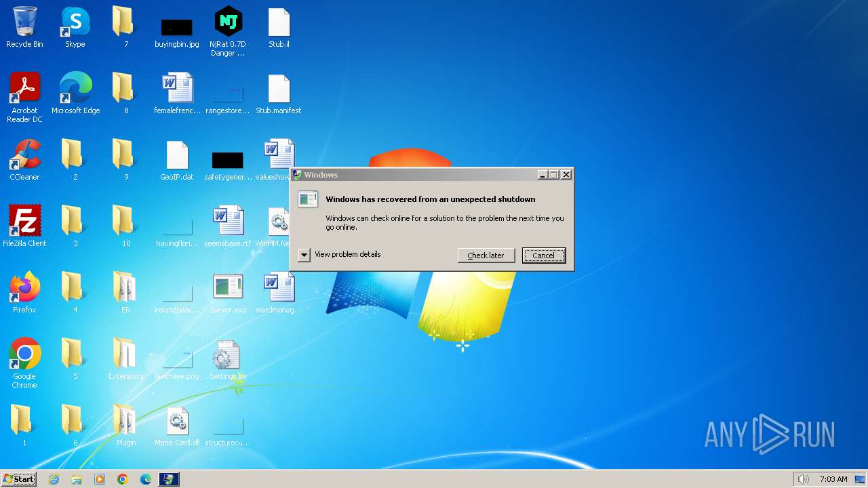868x488 pixels.
Task: Open the Recycle Bin icon
Action: [24, 27]
